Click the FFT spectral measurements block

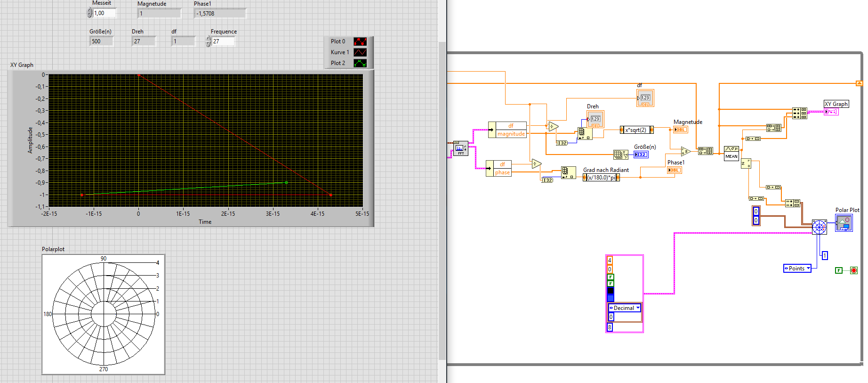(x=460, y=148)
